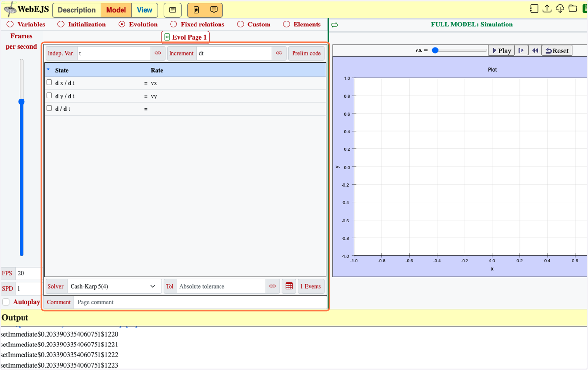Viewport: 588px width, 370px height.
Task: Enable the Autoplay checkbox
Action: [x=6, y=302]
